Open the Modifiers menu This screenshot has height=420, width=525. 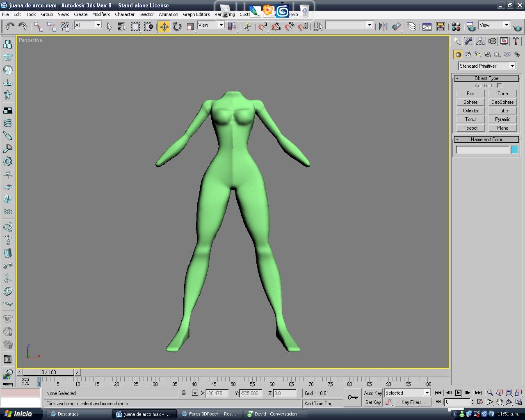pos(101,14)
